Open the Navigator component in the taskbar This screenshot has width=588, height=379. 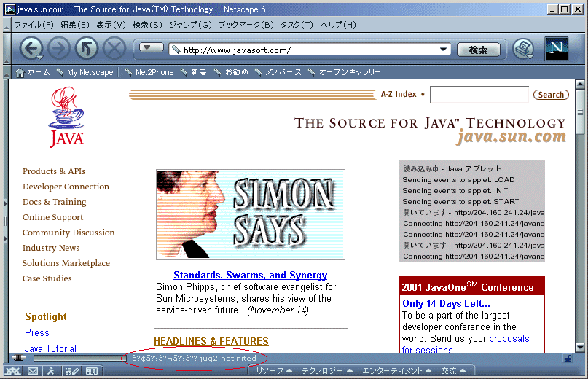pyautogui.click(x=12, y=371)
